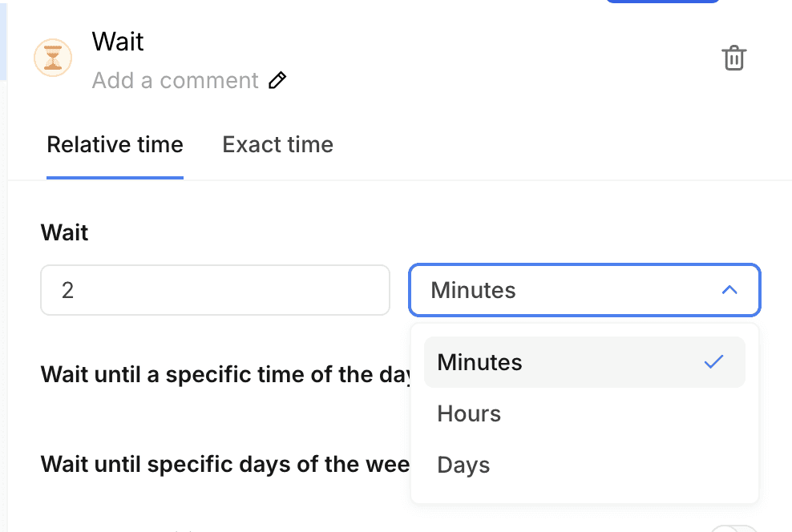Click the trash icon to delete Wait step
The image size is (792, 532).
[734, 58]
